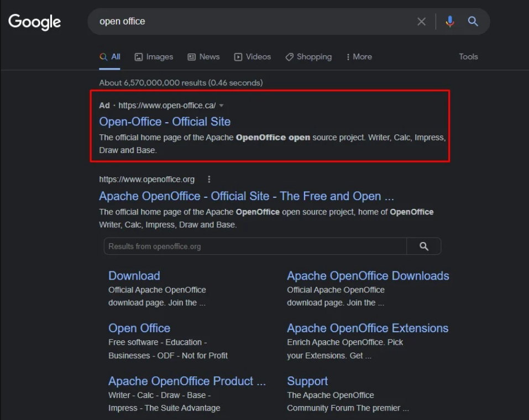
Task: Open the Download sitelink
Action: [x=134, y=276]
